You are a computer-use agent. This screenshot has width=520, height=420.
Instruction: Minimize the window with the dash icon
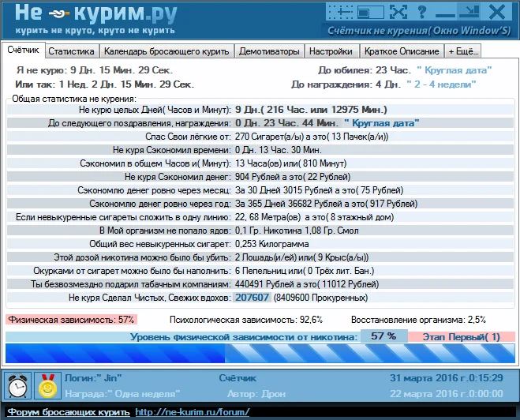click(445, 15)
